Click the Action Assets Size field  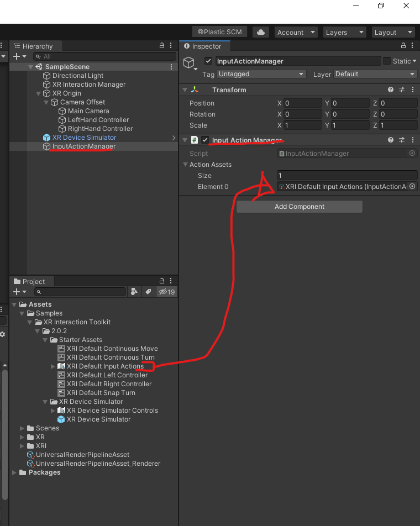347,176
